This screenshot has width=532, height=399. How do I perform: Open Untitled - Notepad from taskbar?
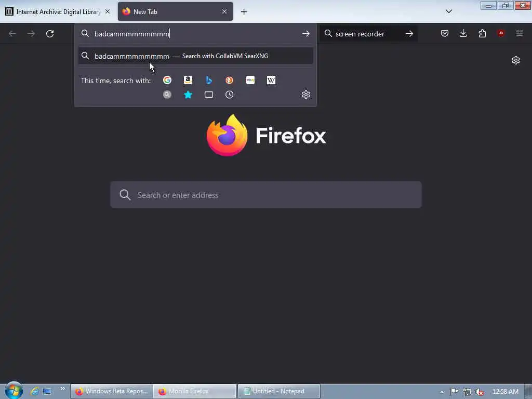[x=279, y=392]
